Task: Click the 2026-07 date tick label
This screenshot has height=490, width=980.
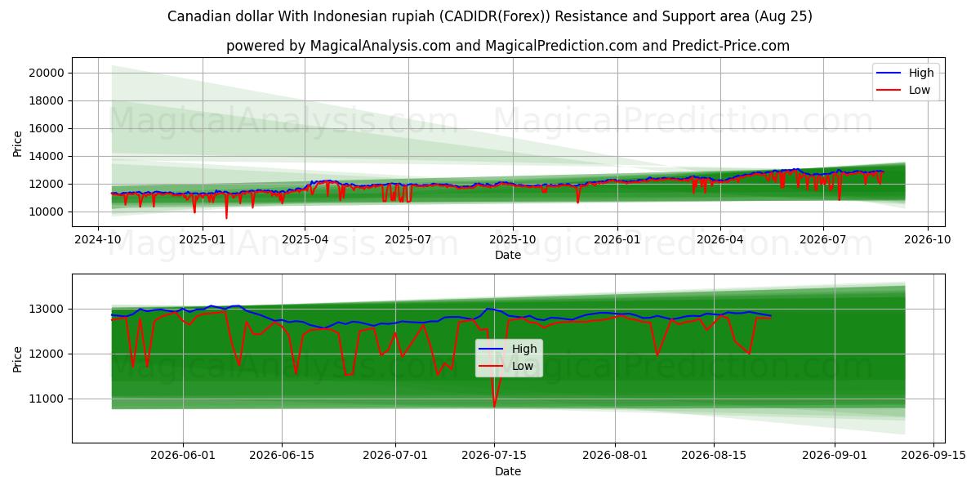Action: (822, 239)
